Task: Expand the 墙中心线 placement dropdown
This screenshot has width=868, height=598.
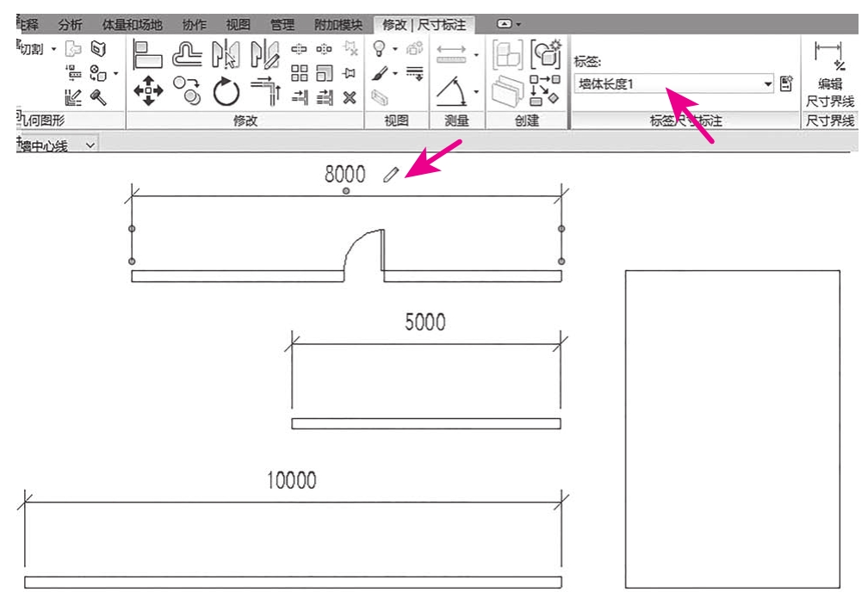Action: click(x=91, y=145)
